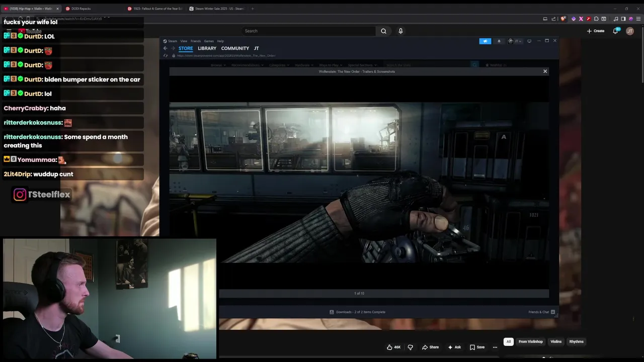Open the browser media control music icon
This screenshot has height=362, width=644.
616,19
